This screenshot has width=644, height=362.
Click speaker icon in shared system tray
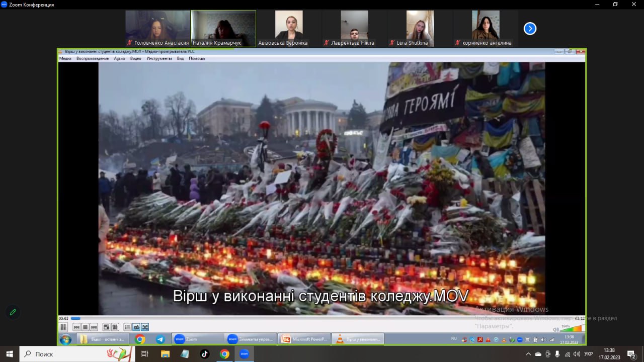point(543,339)
